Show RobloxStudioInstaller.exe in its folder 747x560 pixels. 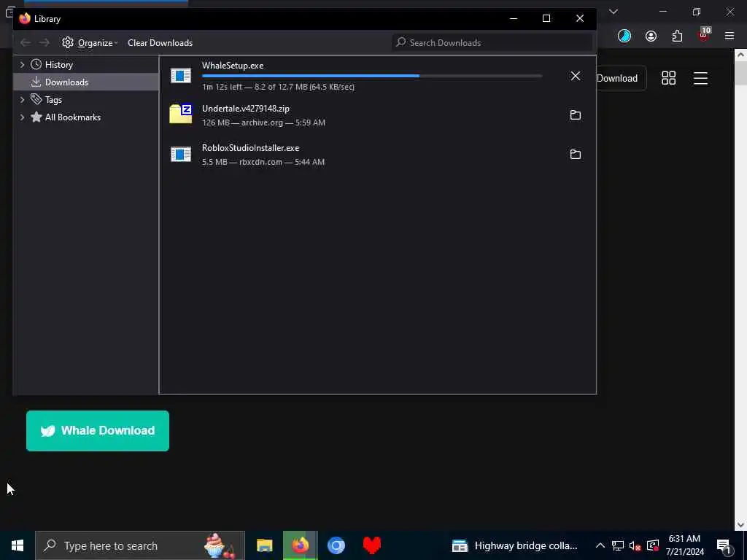click(x=575, y=155)
